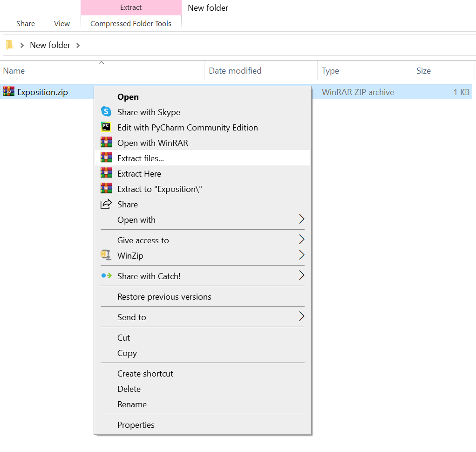Click the Catch! arrow icon

(x=106, y=275)
